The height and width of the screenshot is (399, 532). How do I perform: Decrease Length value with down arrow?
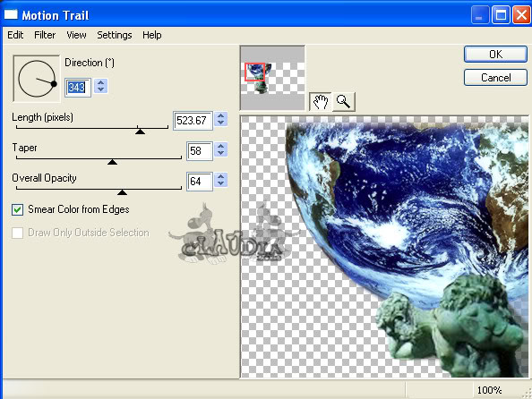(221, 123)
